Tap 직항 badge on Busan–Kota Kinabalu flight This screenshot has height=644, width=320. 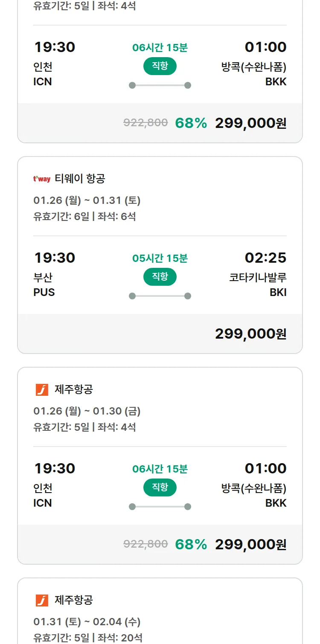pos(160,277)
